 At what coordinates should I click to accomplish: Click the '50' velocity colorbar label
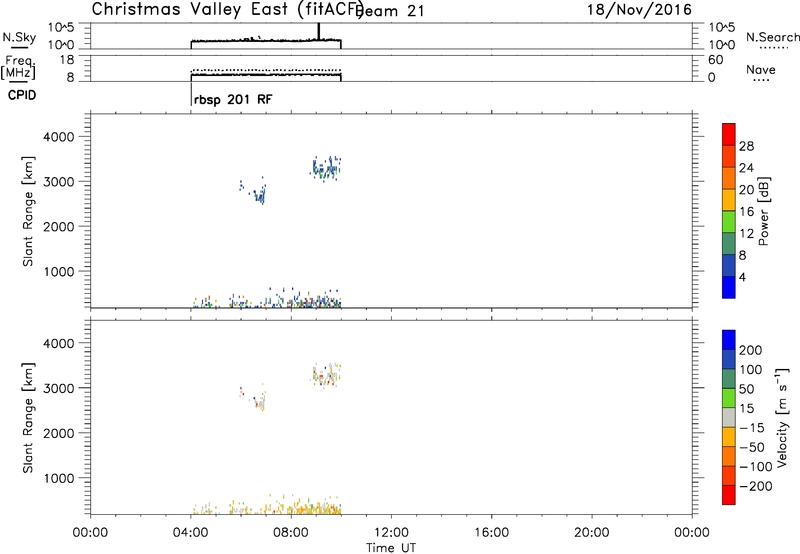tap(746, 389)
